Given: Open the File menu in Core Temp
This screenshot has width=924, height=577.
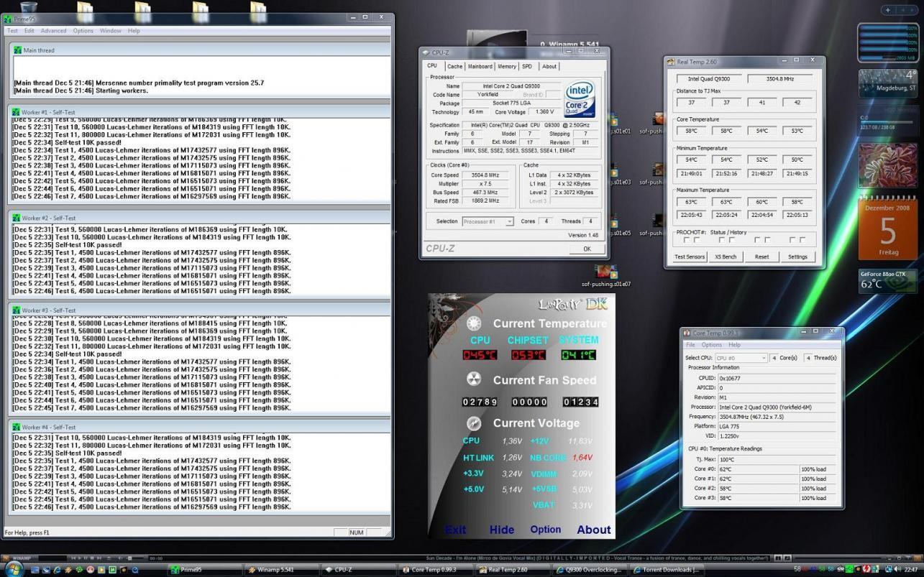Looking at the screenshot, I should click(x=690, y=345).
